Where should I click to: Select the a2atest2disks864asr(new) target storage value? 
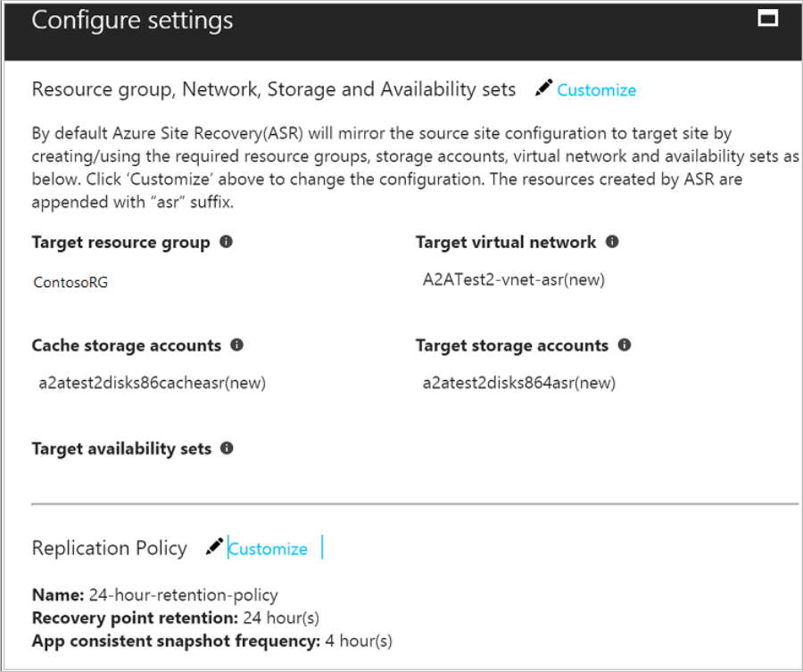(518, 383)
